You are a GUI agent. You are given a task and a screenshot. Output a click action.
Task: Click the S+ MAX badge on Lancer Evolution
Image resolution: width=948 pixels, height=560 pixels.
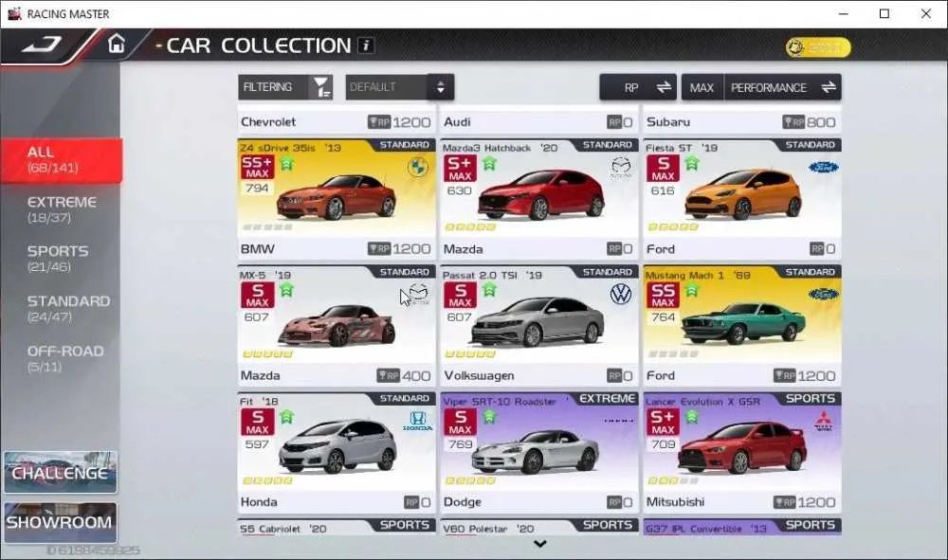click(663, 422)
